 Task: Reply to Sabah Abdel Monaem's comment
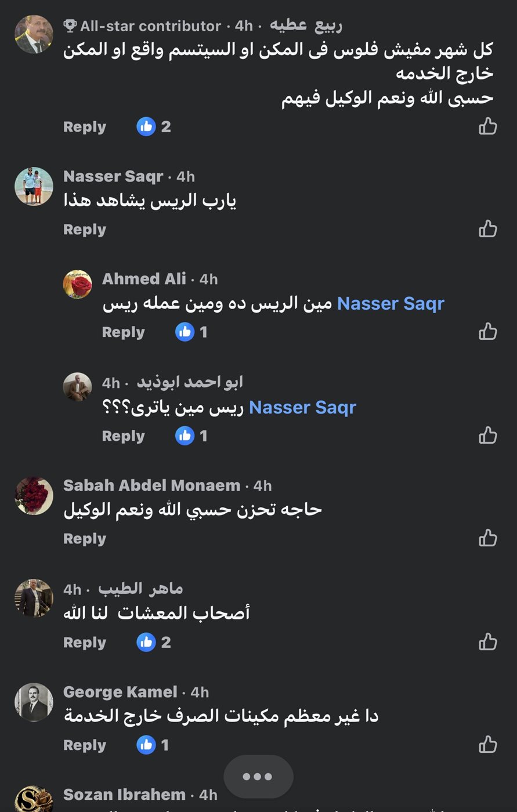pos(85,539)
